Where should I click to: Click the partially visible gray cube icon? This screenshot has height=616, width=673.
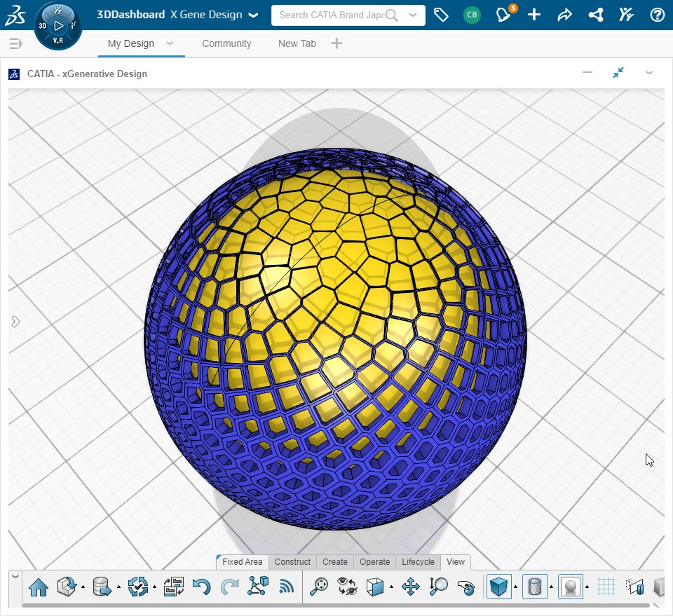[659, 587]
